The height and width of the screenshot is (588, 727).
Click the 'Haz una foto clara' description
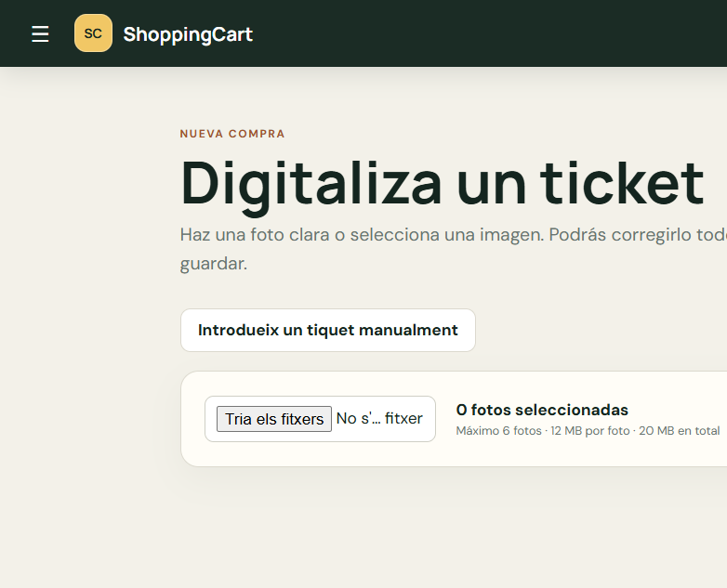[454, 249]
